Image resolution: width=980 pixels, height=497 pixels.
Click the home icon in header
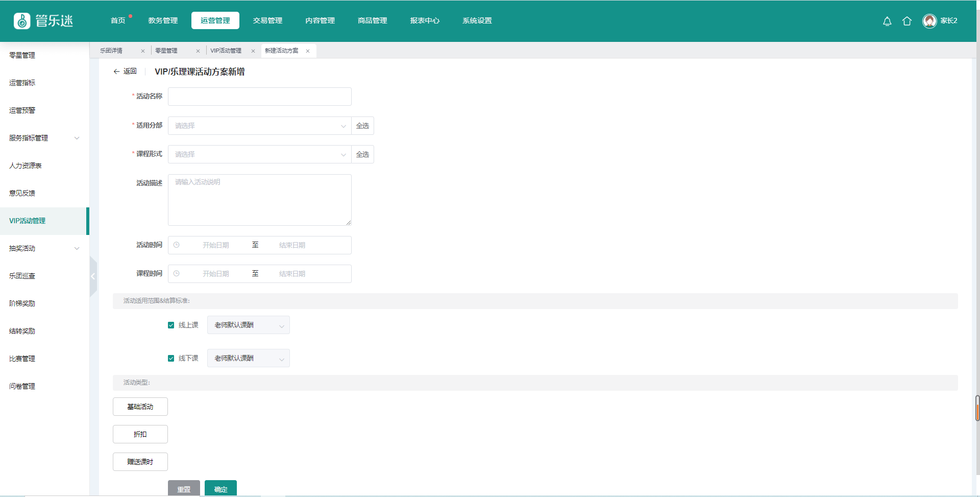pyautogui.click(x=906, y=21)
